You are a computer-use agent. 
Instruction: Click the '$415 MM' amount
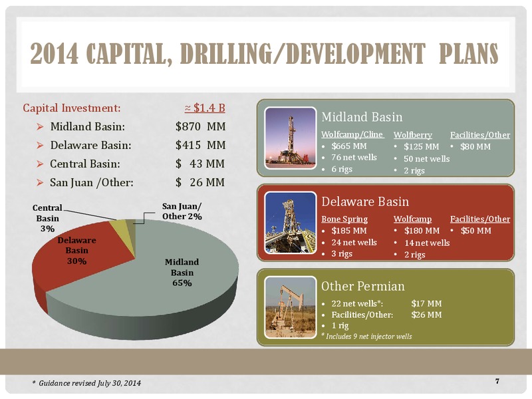(201, 145)
